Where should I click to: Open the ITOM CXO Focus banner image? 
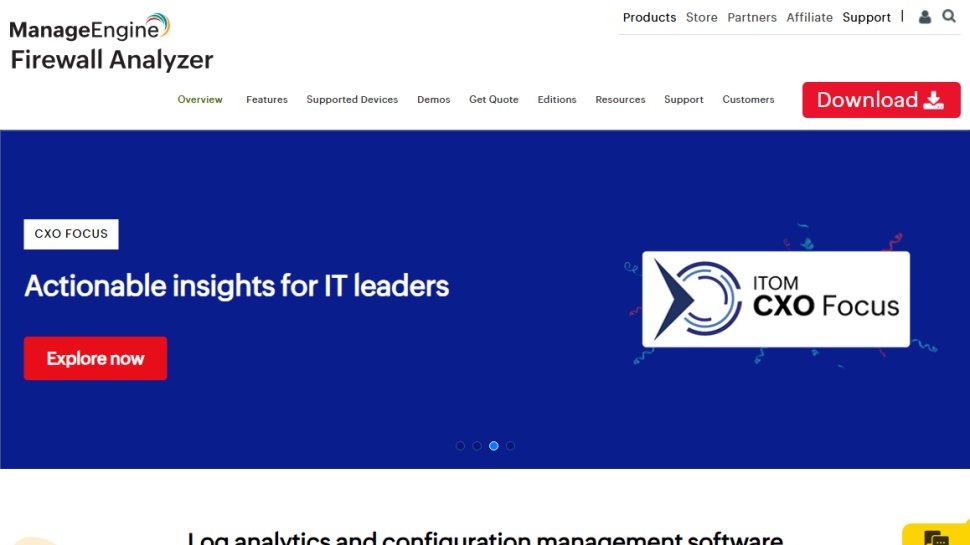pos(776,299)
